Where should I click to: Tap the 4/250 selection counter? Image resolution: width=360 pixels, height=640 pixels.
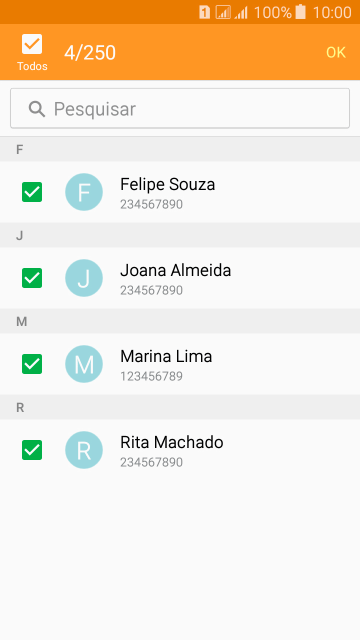tap(90, 53)
